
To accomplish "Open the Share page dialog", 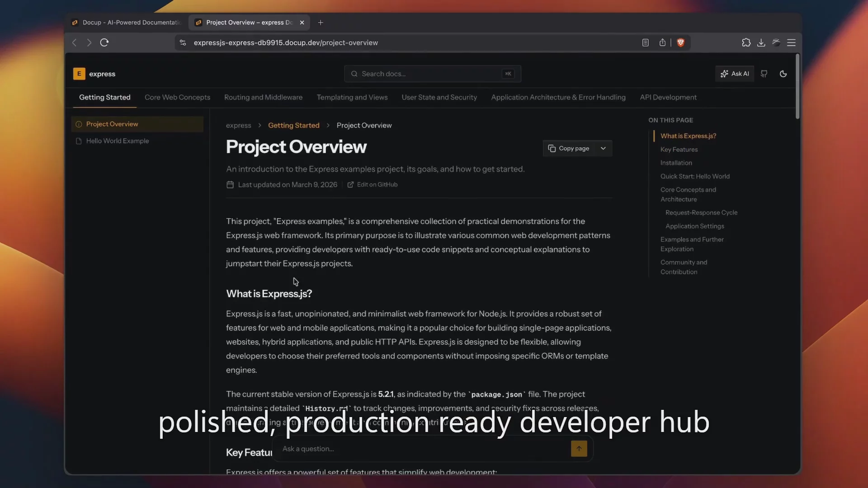I will [x=662, y=42].
